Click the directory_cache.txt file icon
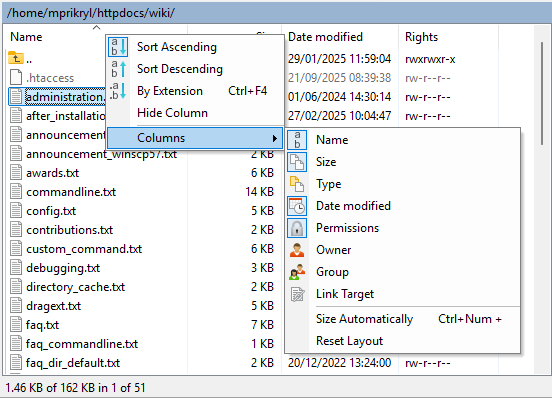 (16, 286)
